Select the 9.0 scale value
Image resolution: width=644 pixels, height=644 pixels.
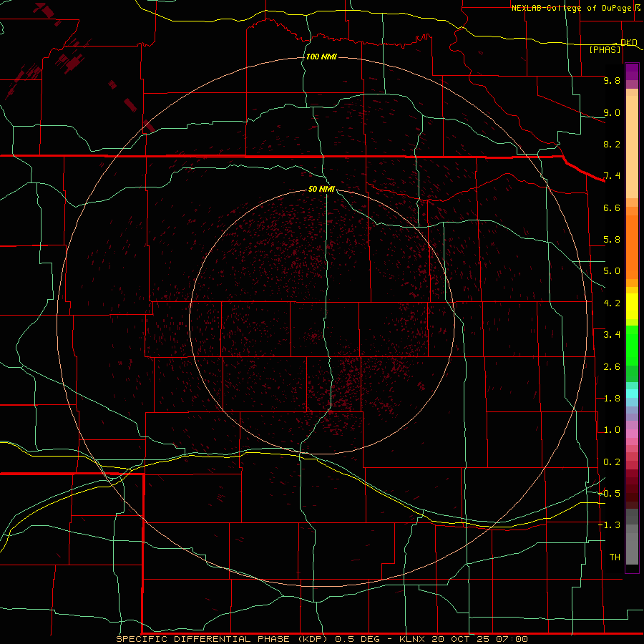[612, 112]
